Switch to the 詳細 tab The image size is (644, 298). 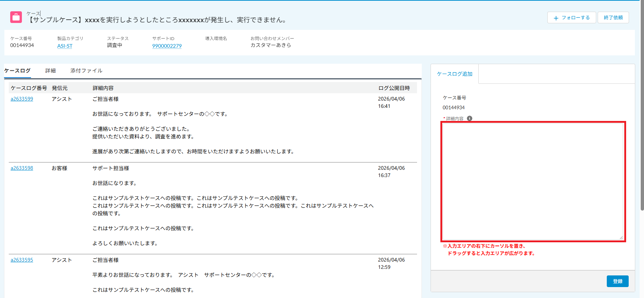50,71
